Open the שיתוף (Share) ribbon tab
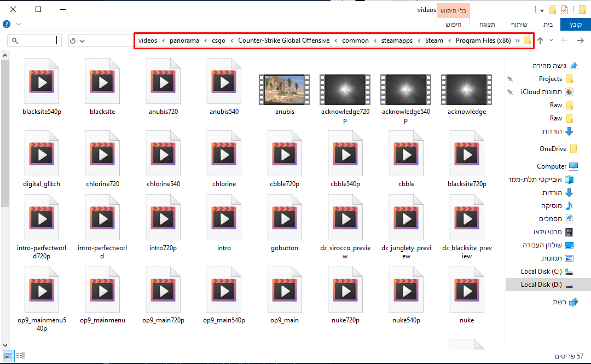591x364 pixels. click(519, 25)
